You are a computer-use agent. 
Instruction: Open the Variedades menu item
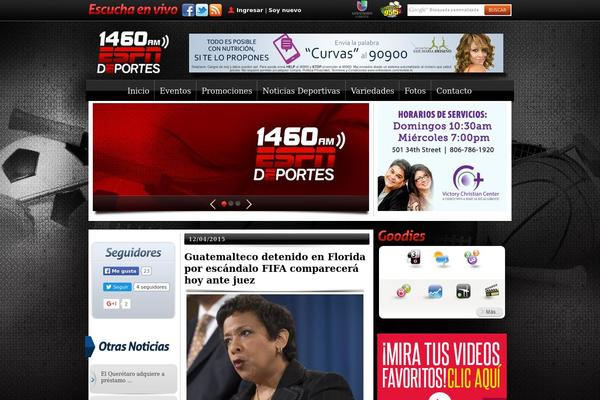tap(372, 91)
